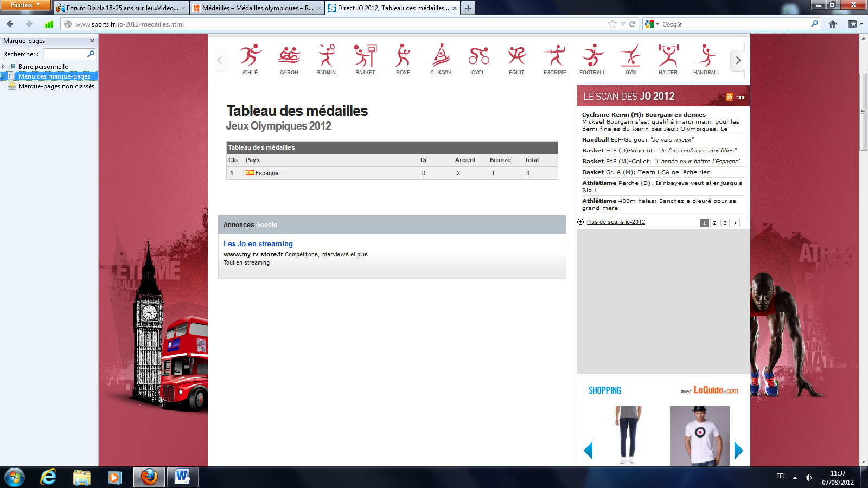Open the Canoë Kayak icon
Screen dimensions: 868x488
441,59
